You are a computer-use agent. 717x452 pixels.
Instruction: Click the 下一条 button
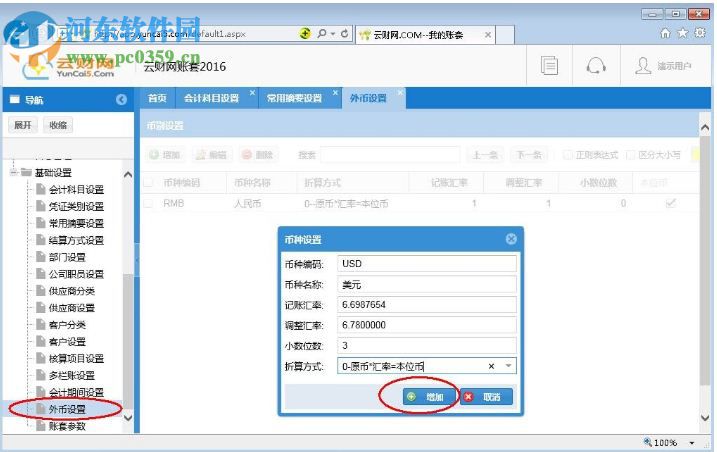click(528, 155)
